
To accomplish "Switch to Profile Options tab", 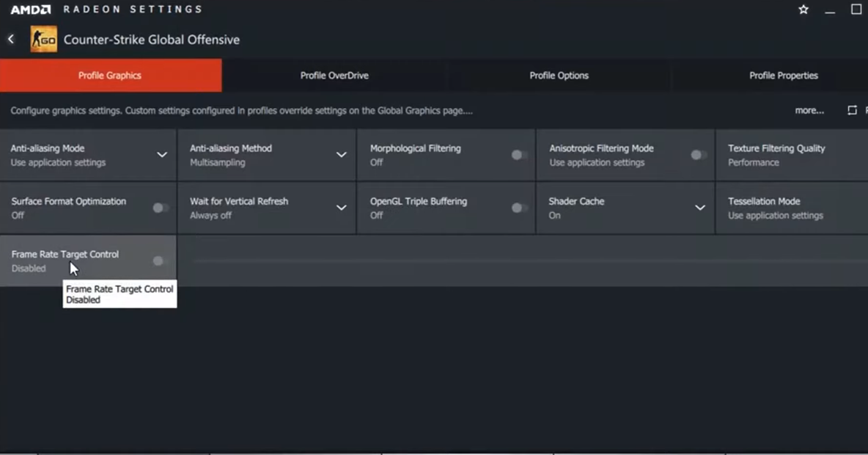I will click(x=559, y=76).
